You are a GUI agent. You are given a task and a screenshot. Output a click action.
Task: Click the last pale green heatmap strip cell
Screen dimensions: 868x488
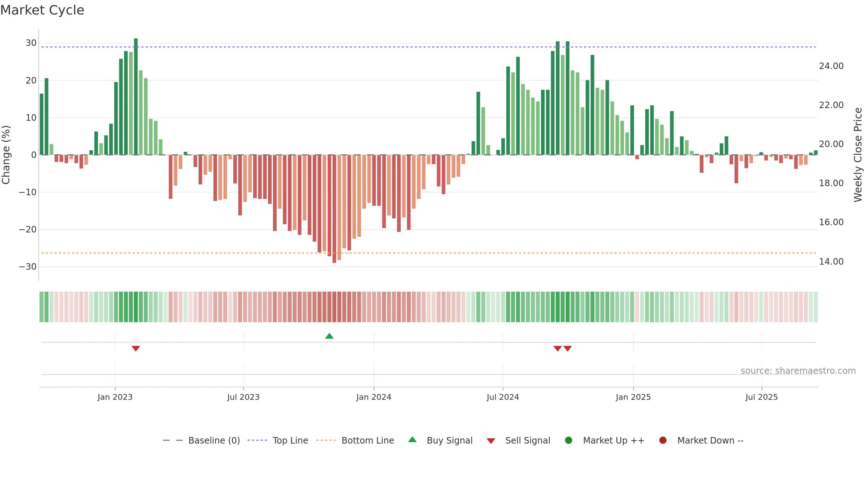816,307
